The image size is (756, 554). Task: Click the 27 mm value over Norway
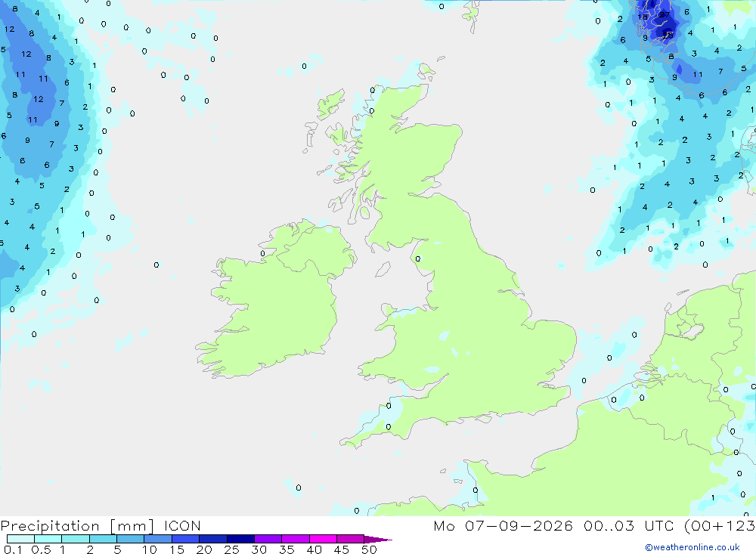[665, 14]
